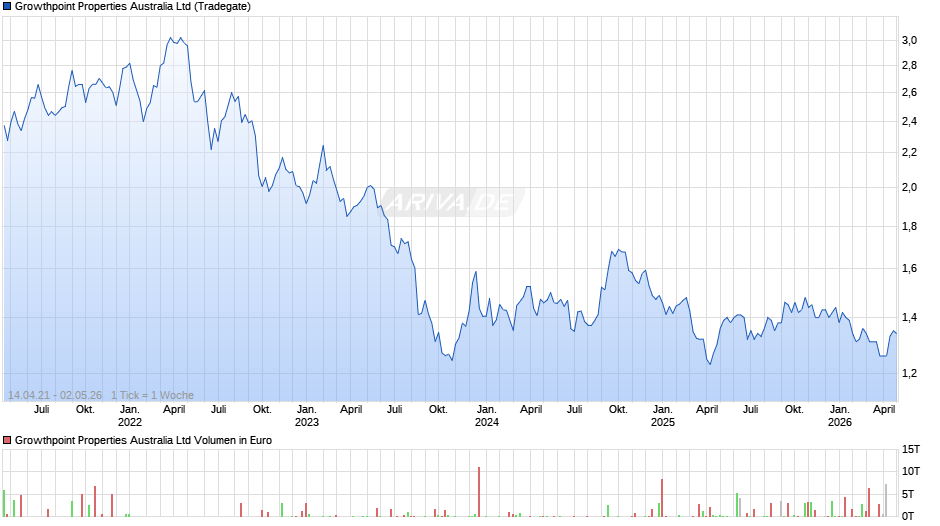Click the 5T volume axis label
This screenshot has height=526, width=940.
pos(908,494)
